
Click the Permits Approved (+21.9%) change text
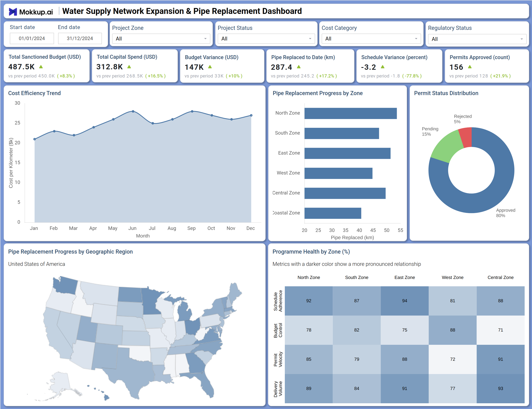pos(500,76)
